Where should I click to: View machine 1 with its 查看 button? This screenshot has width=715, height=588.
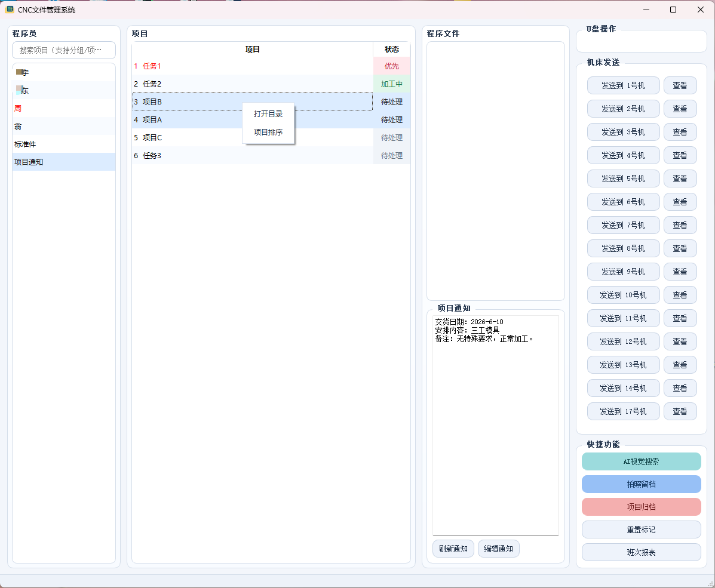click(x=680, y=86)
